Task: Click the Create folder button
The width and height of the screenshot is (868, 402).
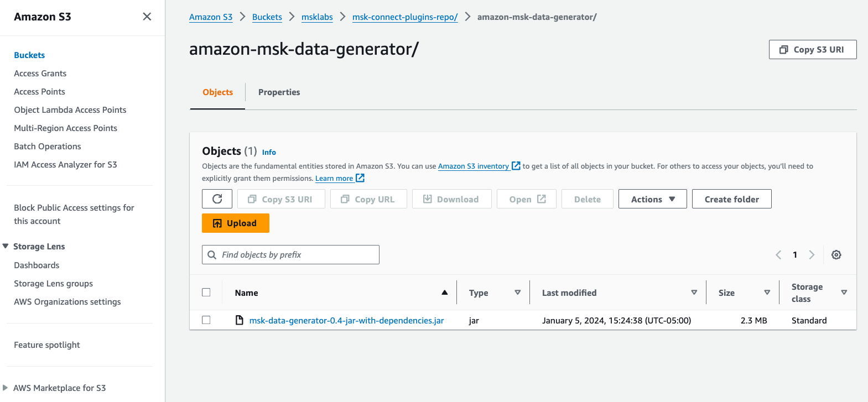Action: tap(732, 199)
